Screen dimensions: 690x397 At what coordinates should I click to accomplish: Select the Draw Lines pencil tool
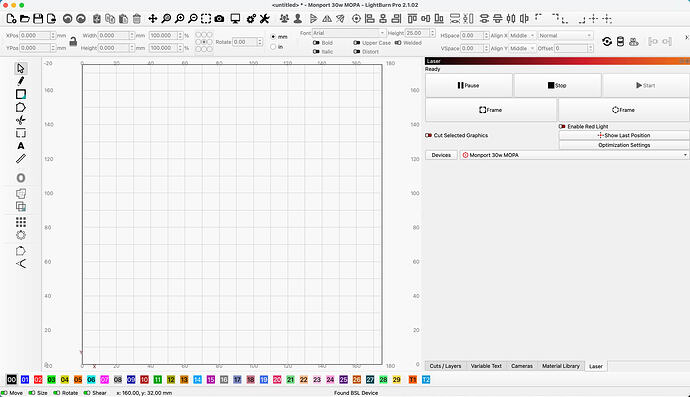point(21,81)
